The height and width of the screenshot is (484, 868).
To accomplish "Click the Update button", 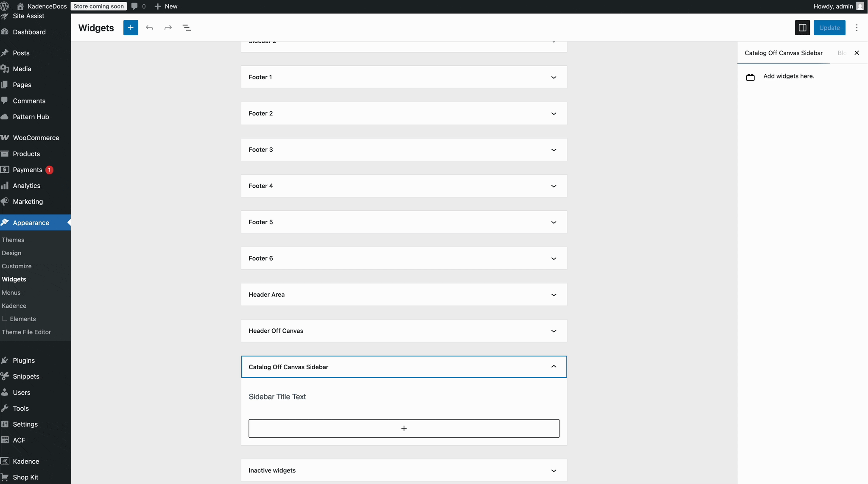I will [x=829, y=27].
